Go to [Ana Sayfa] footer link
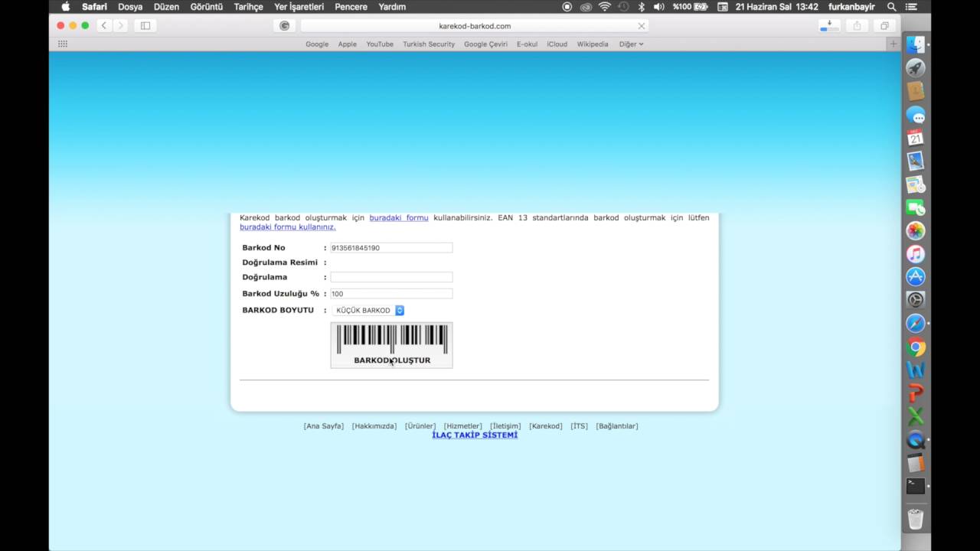 [x=324, y=426]
